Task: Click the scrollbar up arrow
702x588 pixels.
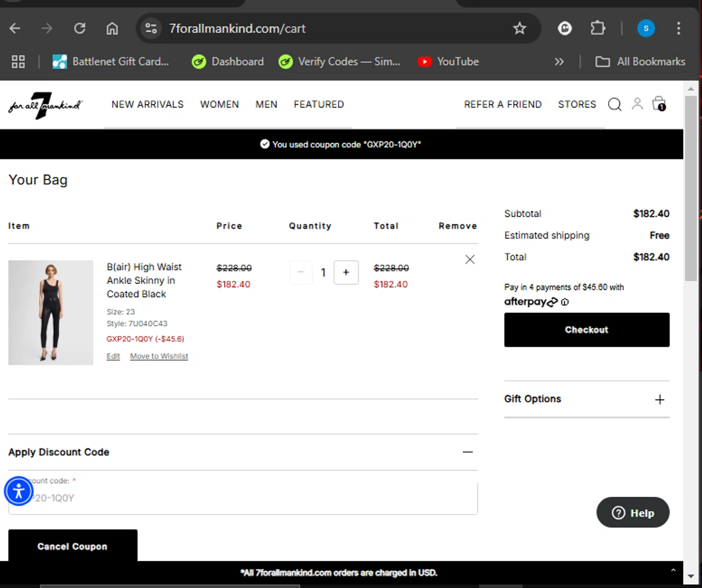Action: tap(691, 88)
